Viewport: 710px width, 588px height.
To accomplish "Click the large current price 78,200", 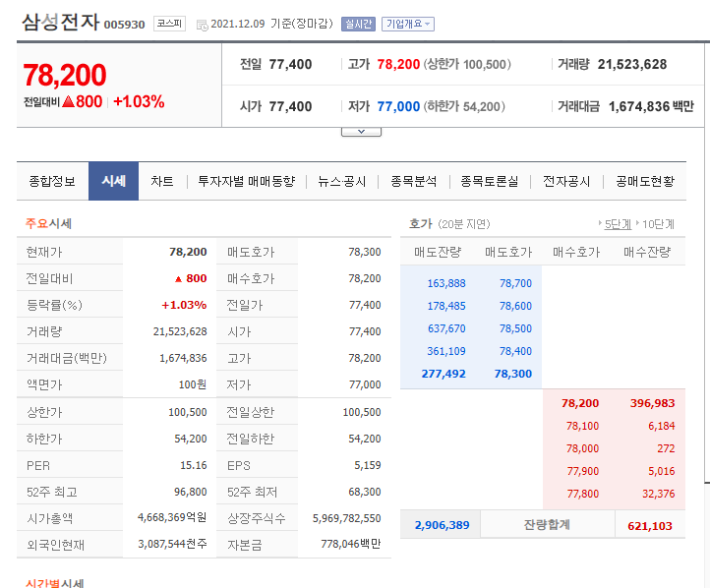I will click(x=65, y=75).
